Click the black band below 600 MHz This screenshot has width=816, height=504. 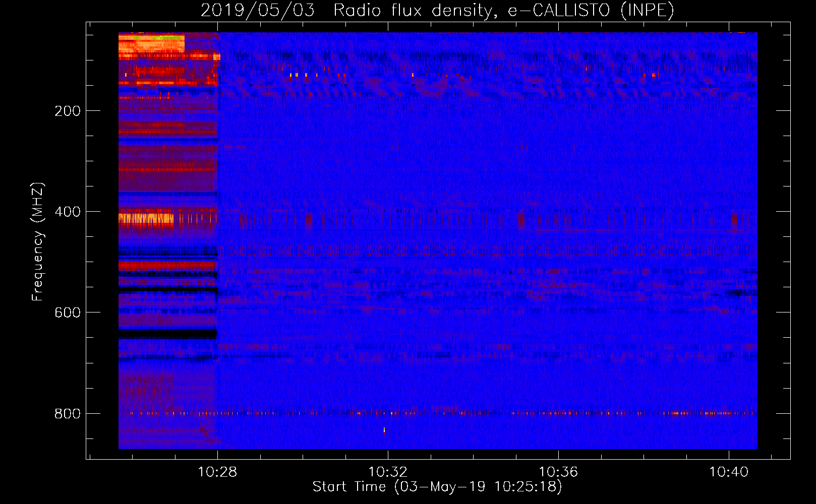tap(167, 334)
